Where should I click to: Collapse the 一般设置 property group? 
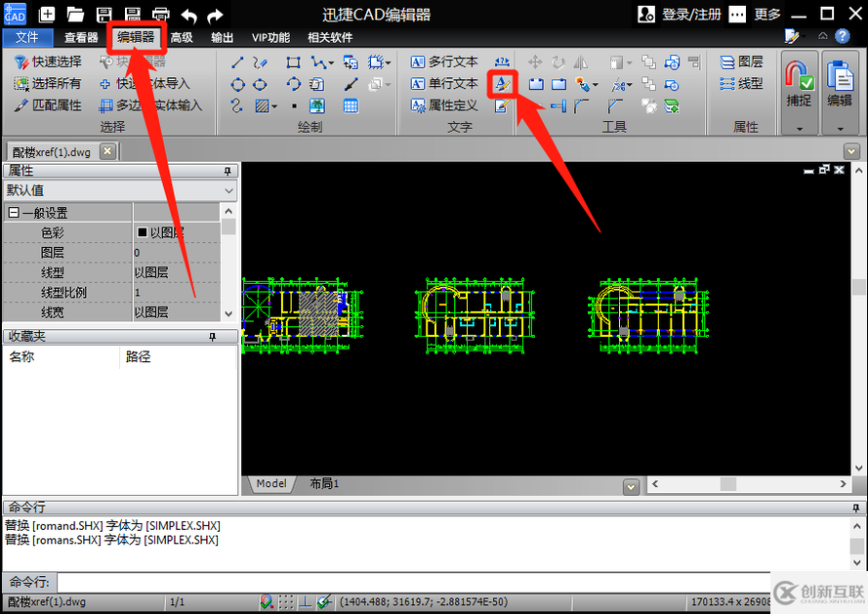[x=15, y=213]
